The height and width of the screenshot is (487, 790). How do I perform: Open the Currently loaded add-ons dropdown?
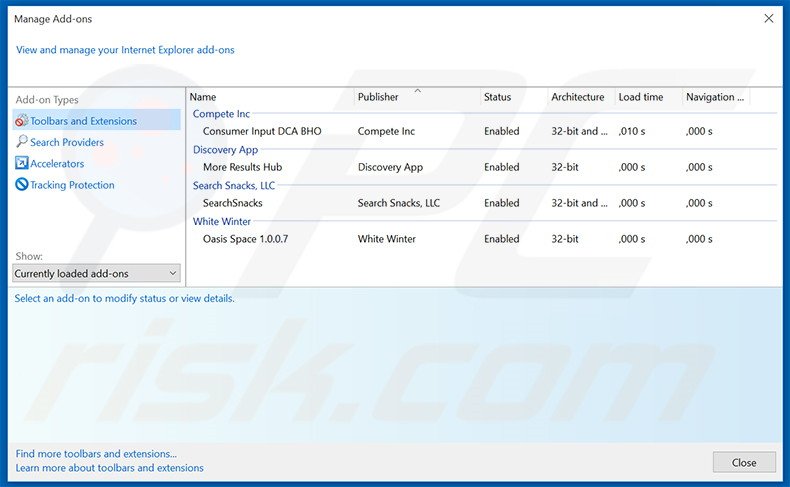tap(96, 273)
